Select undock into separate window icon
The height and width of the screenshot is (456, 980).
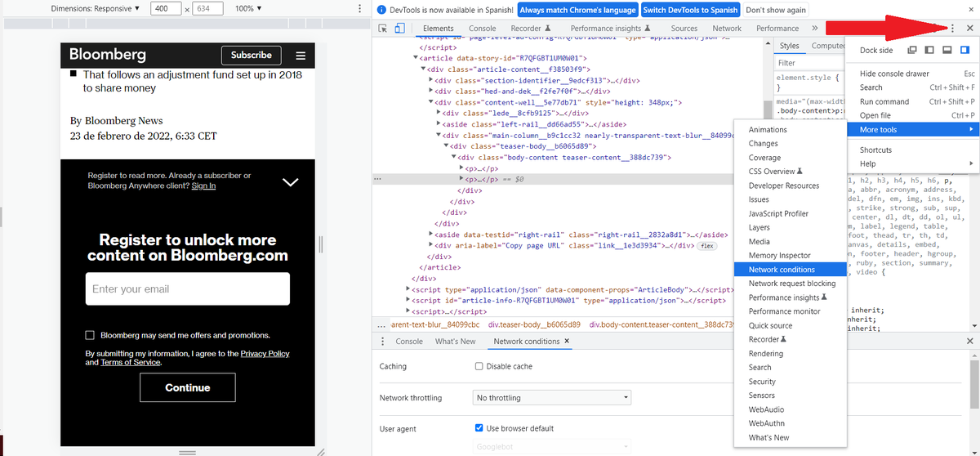pos(912,50)
